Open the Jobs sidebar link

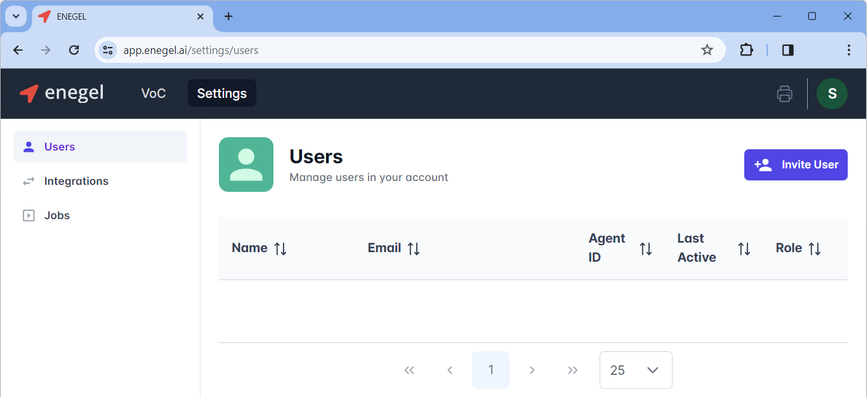56,215
